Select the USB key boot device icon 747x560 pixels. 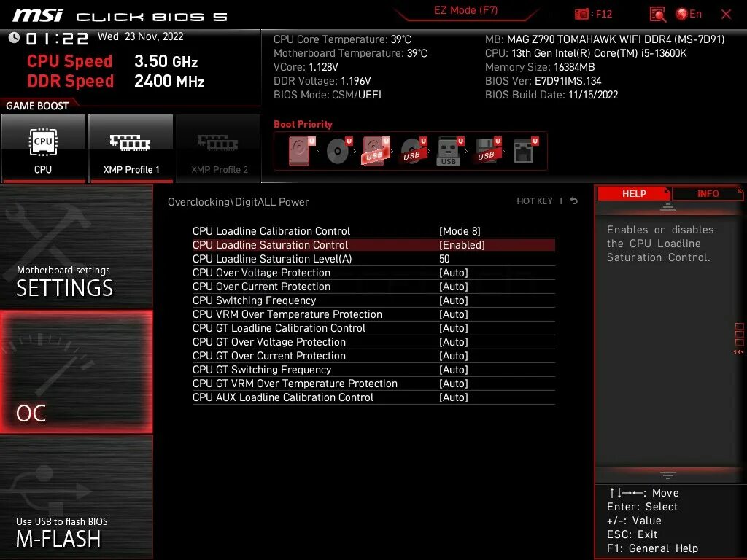point(449,151)
